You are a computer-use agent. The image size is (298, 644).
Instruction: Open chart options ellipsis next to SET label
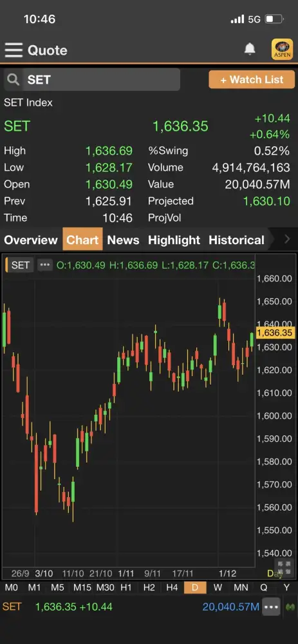click(x=45, y=265)
